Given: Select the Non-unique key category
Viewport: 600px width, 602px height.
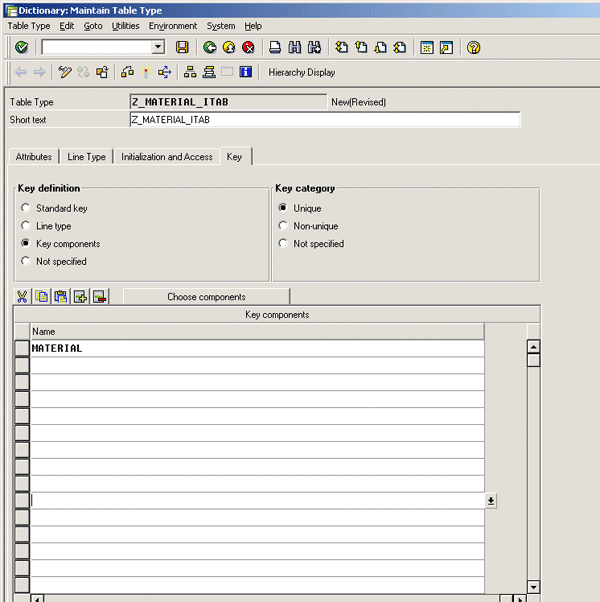Looking at the screenshot, I should click(x=284, y=226).
